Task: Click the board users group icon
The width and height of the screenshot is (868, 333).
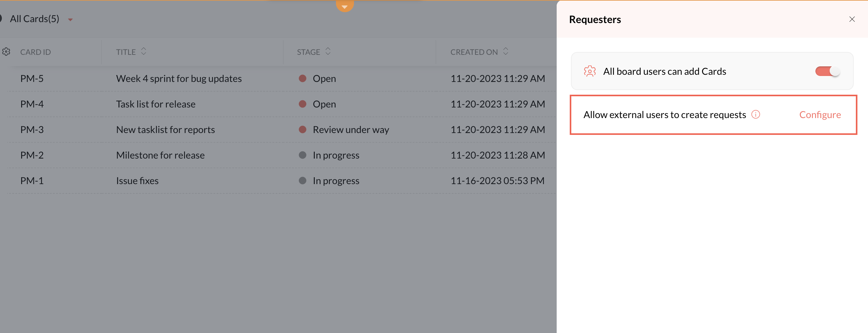Action: click(590, 71)
